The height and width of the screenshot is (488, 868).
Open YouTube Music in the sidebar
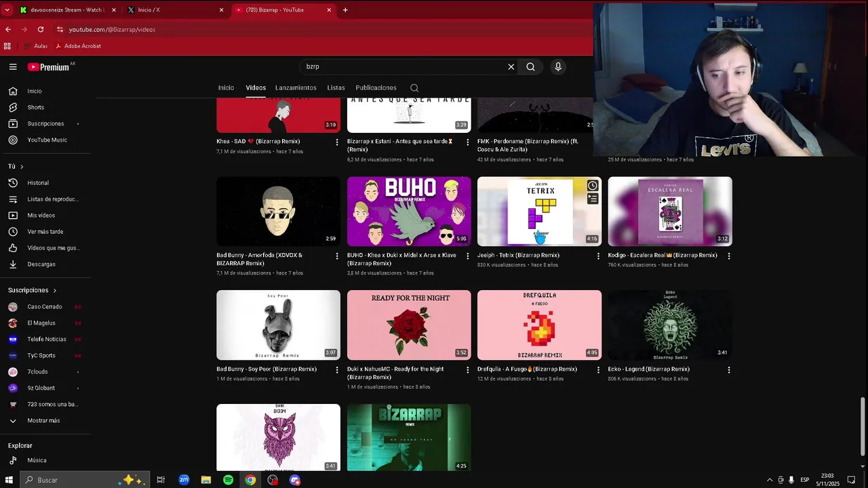(45, 140)
